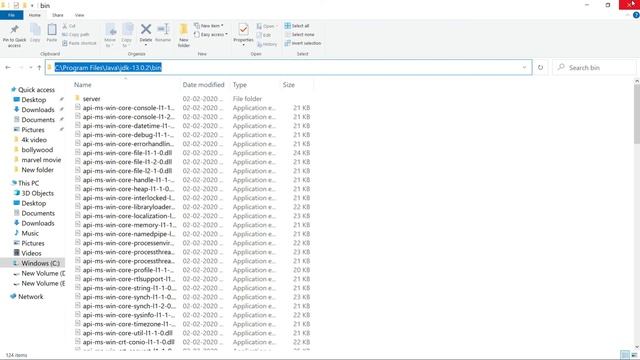This screenshot has height=360, width=640.
Task: Click the History ribbon command
Action: (267, 44)
